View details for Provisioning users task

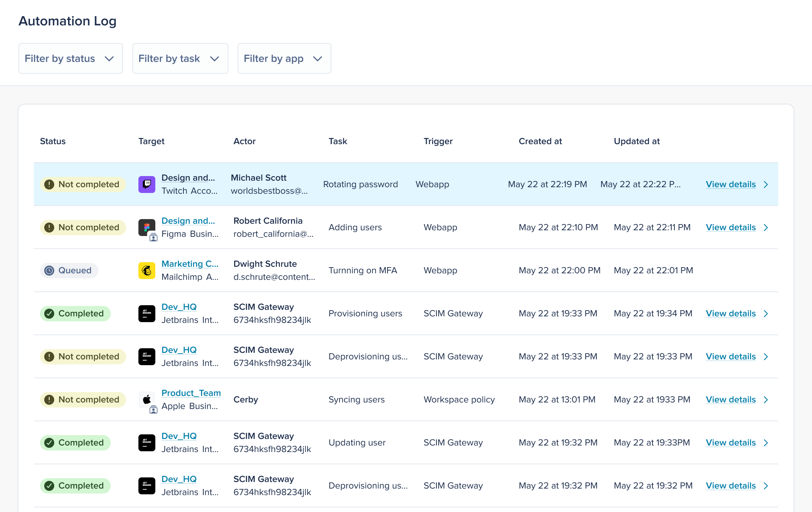click(730, 314)
